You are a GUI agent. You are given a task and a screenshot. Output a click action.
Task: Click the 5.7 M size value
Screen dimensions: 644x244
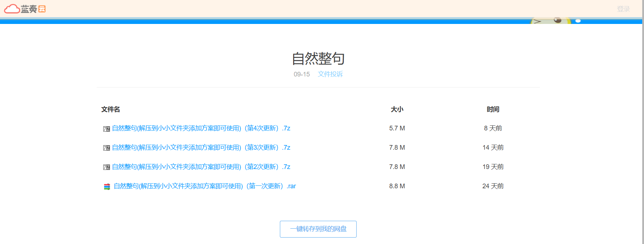pos(397,128)
